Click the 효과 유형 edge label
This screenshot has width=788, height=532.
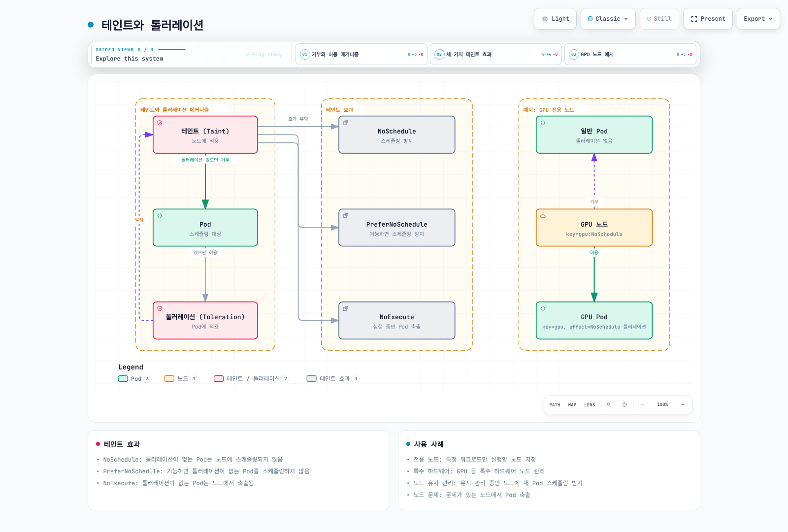(298, 119)
